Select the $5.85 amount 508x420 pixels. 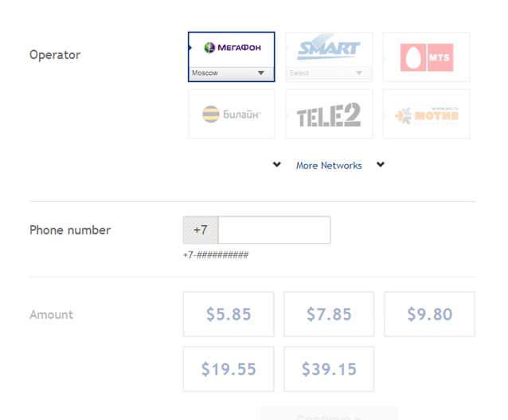pos(229,314)
